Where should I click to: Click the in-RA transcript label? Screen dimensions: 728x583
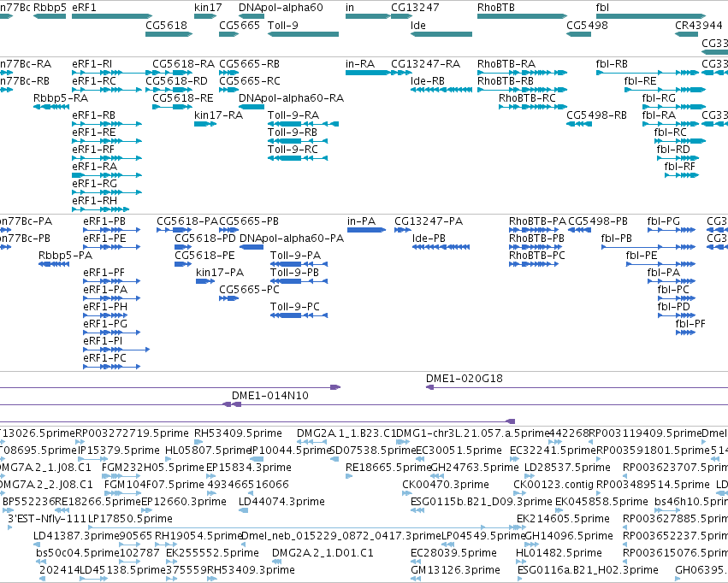pyautogui.click(x=360, y=64)
